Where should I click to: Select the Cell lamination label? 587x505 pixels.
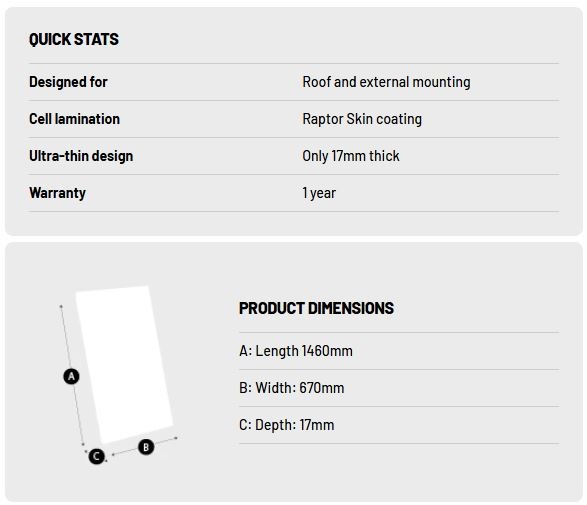click(x=74, y=119)
